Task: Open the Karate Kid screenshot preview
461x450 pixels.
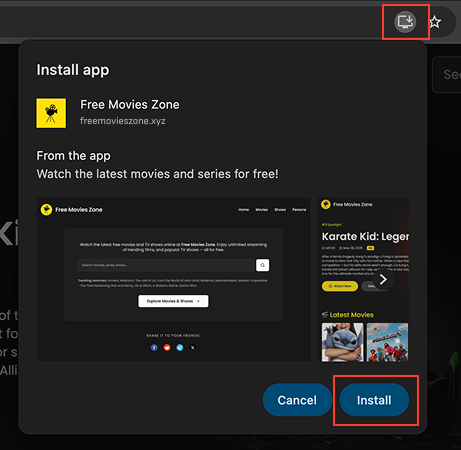Action: 363,279
